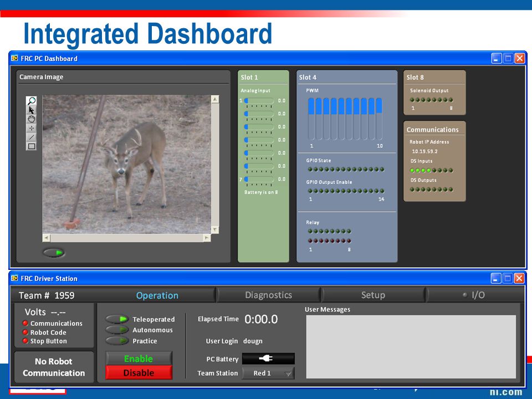Open the Team Station Red 1 dropdown
532x399 pixels.
point(268,373)
